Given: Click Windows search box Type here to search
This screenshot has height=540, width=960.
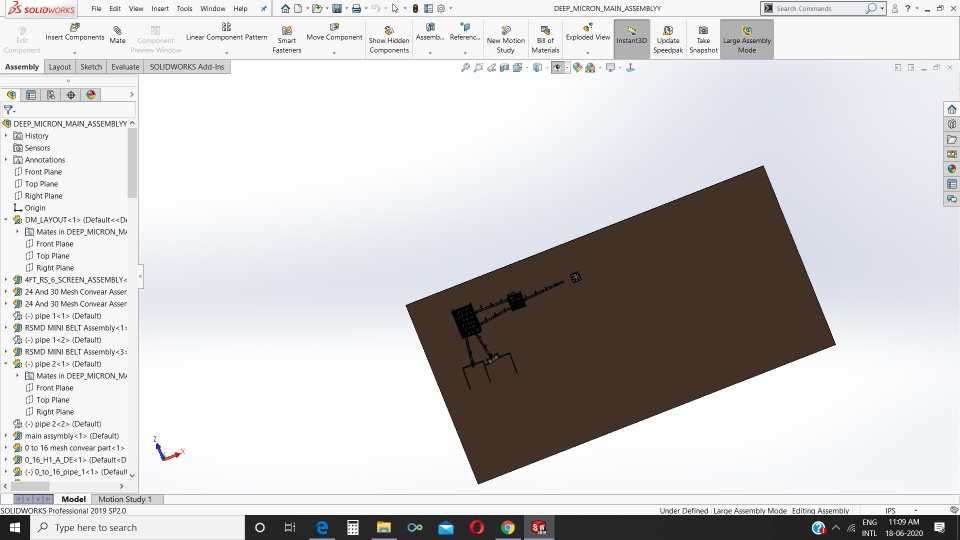Looking at the screenshot, I should click(x=137, y=527).
